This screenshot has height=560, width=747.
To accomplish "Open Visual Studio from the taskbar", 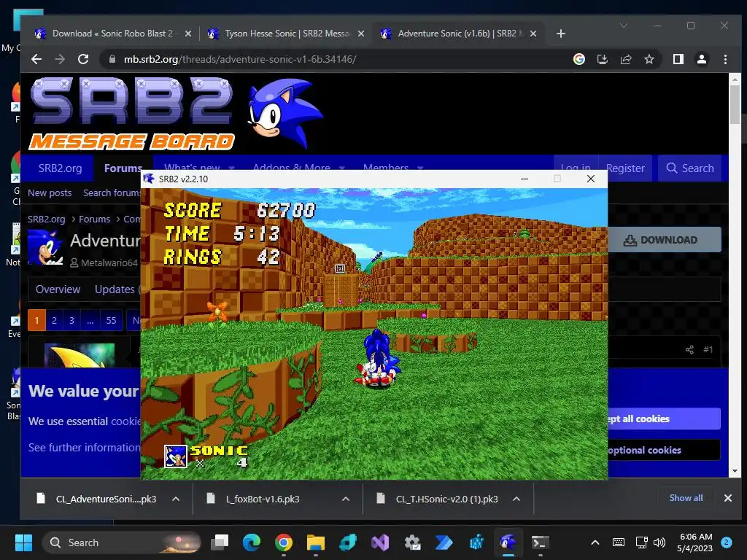I will 380,542.
